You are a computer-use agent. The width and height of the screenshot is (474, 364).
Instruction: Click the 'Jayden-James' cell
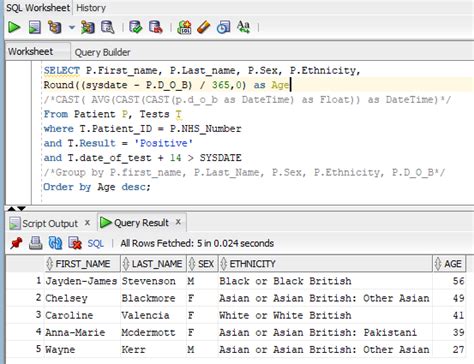81,281
